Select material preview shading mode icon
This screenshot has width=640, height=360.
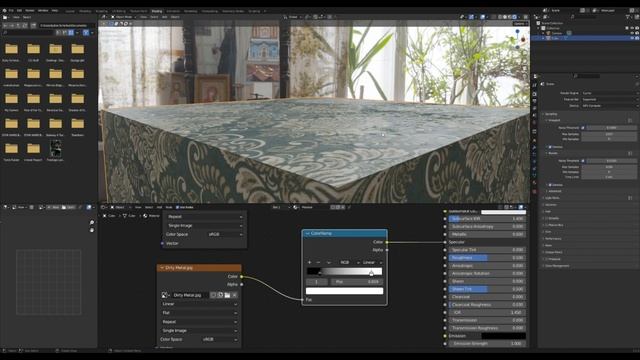tap(509, 17)
